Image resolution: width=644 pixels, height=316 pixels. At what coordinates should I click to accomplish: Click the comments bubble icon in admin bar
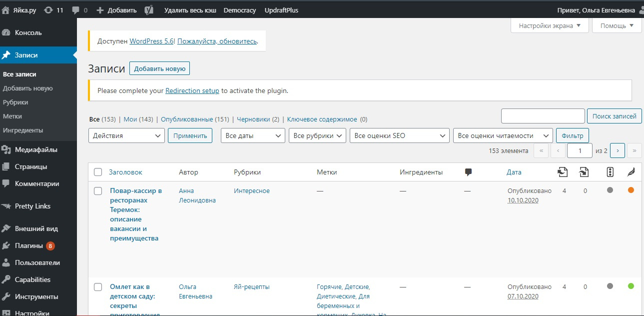tap(75, 10)
